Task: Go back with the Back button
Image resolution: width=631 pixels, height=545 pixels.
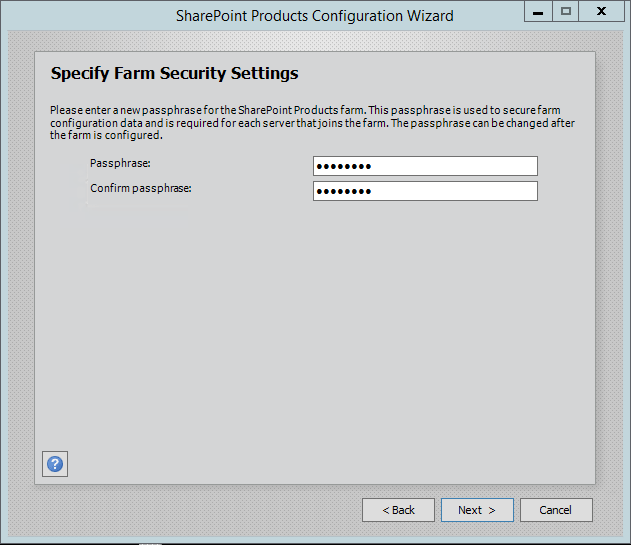Action: [x=398, y=510]
